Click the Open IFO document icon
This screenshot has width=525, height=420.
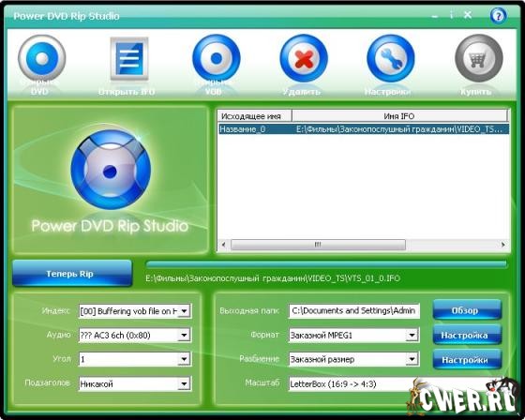[x=129, y=59]
